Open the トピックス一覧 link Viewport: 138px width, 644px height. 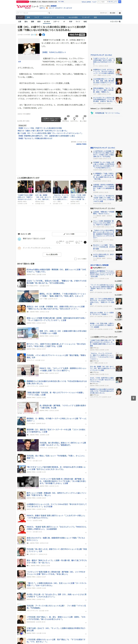pos(115,21)
